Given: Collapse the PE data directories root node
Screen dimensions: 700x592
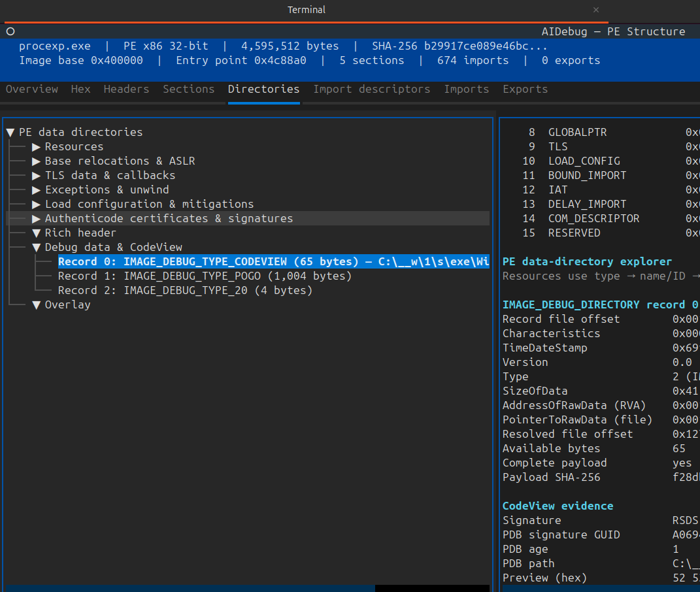Looking at the screenshot, I should click(x=10, y=133).
